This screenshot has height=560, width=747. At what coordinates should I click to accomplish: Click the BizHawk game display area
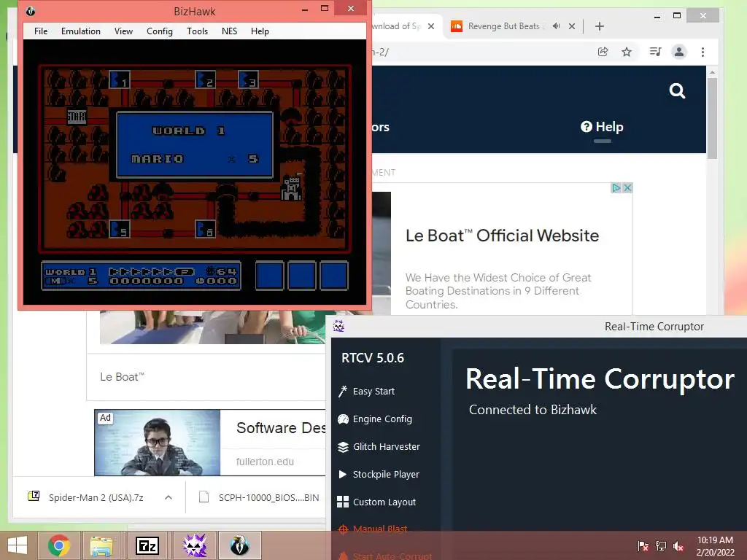coord(195,172)
